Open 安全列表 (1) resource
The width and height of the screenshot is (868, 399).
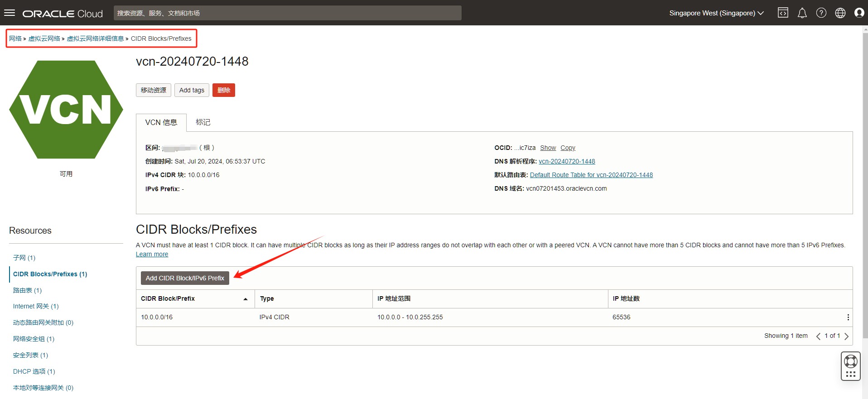point(30,356)
